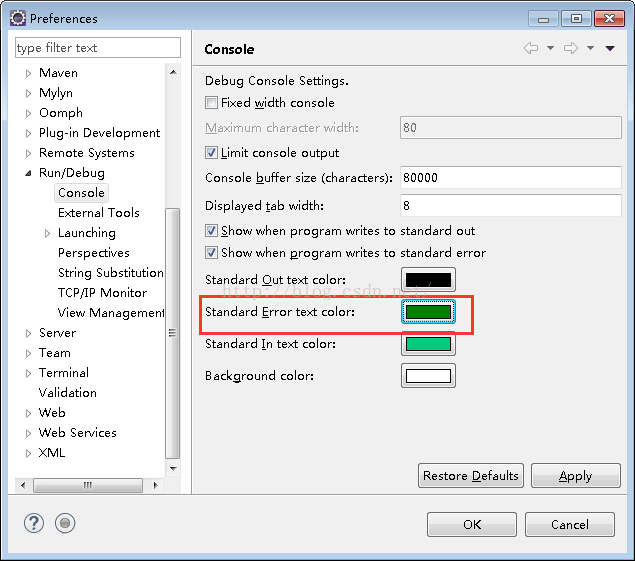Click the OK button
The width and height of the screenshot is (635, 561).
click(x=472, y=525)
